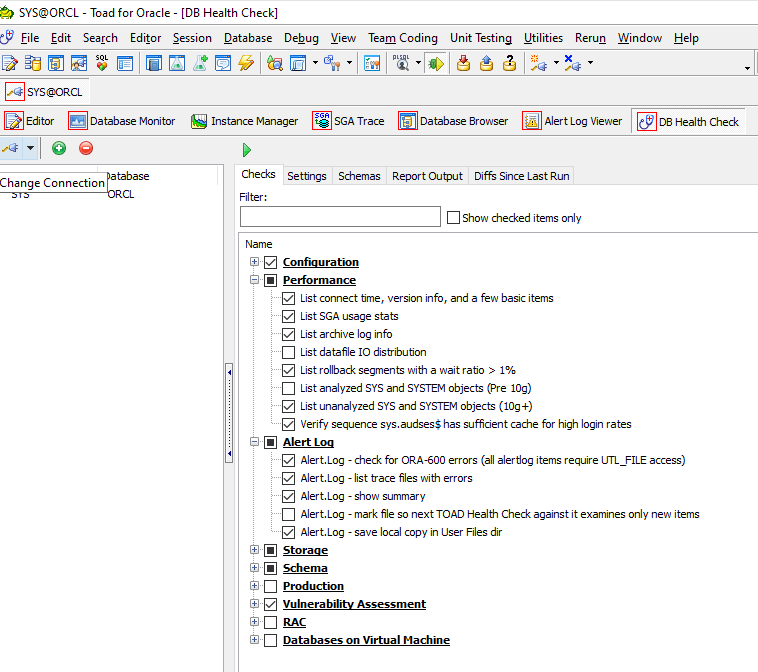Viewport: 758px width, 672px height.
Task: Open the Database Monitor window tab
Action: (x=122, y=121)
